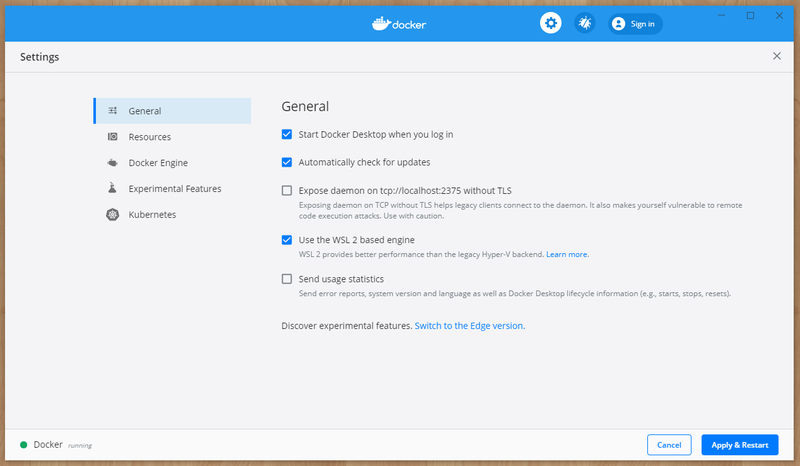
Task: Click the user avatar icon beside Sign in
Action: point(618,23)
